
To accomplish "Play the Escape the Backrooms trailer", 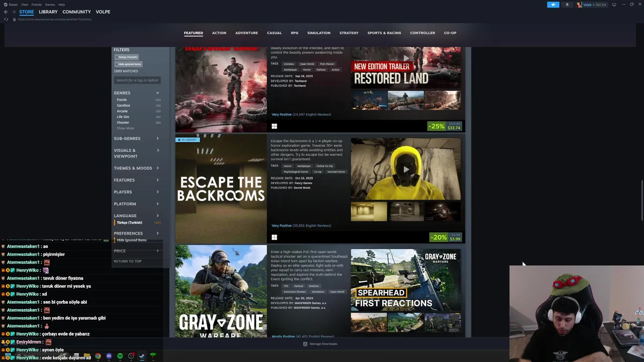I will point(406,169).
